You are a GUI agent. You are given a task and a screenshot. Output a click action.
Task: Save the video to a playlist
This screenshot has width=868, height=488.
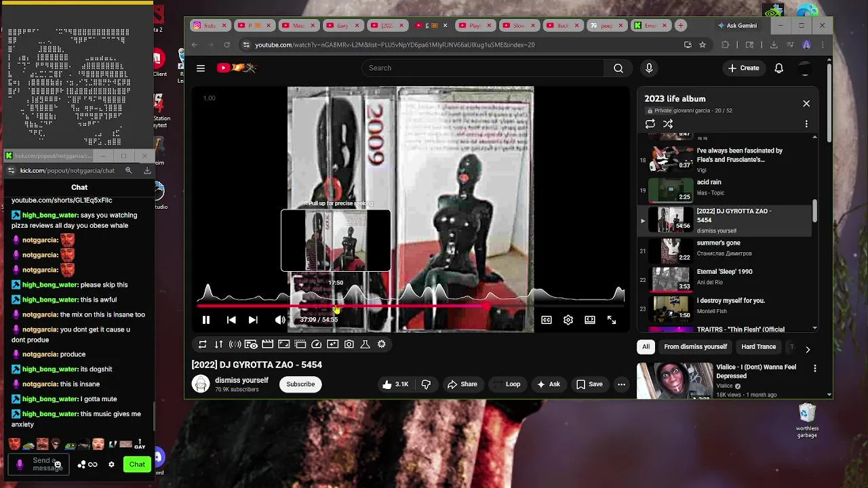tap(589, 384)
